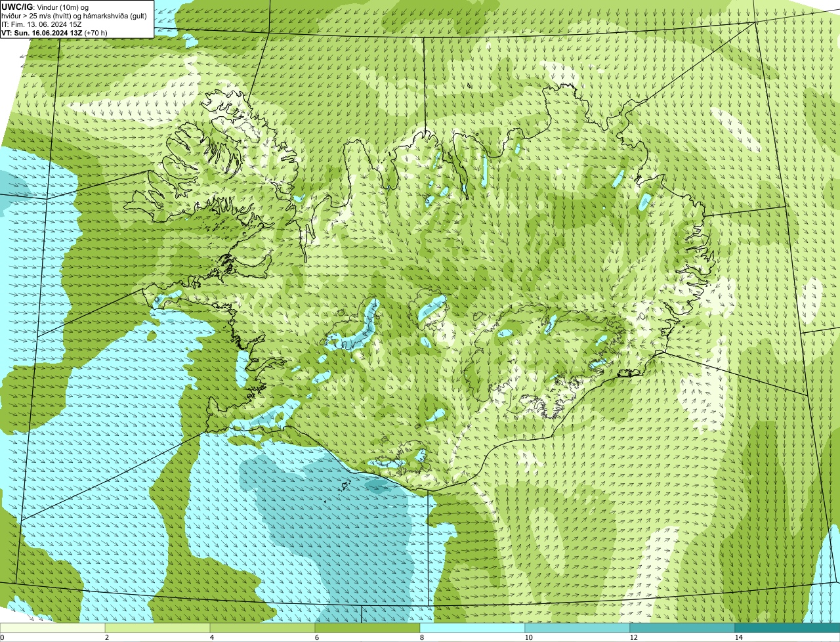
Task: Click the 10–12 m/s light teal legend color
Action: [x=577, y=628]
